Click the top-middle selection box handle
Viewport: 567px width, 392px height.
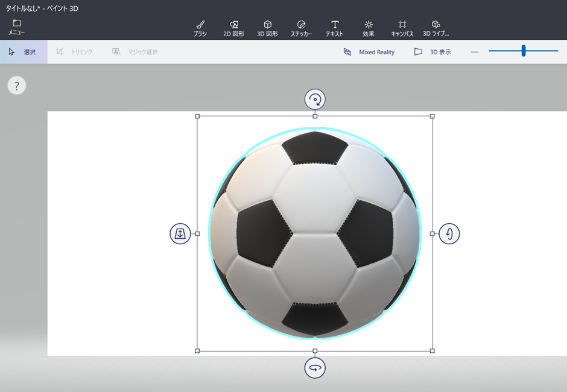(315, 116)
